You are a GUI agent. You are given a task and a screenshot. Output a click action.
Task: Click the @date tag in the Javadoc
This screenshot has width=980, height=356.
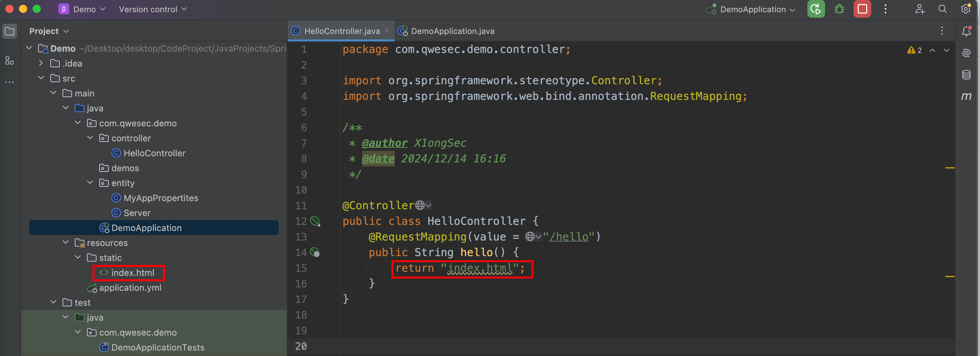tap(378, 159)
